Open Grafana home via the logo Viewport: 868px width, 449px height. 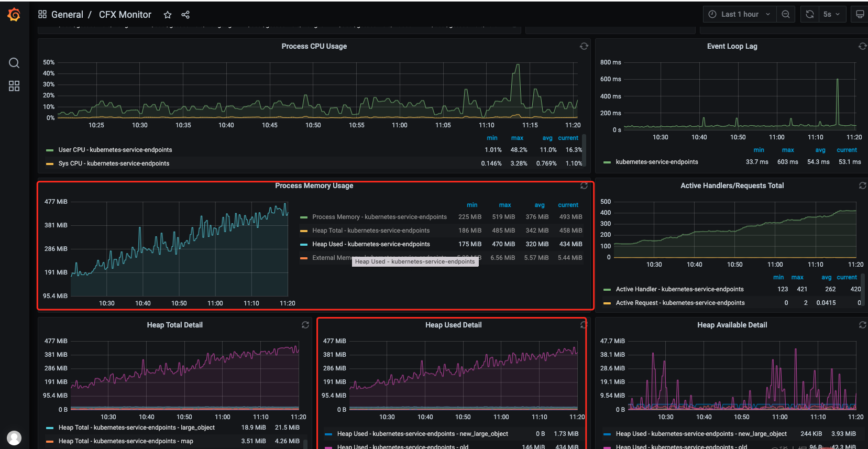click(x=14, y=15)
